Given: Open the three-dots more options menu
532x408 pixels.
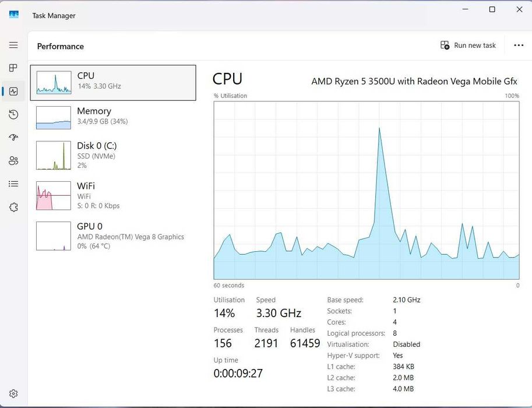Looking at the screenshot, I should coord(519,45).
